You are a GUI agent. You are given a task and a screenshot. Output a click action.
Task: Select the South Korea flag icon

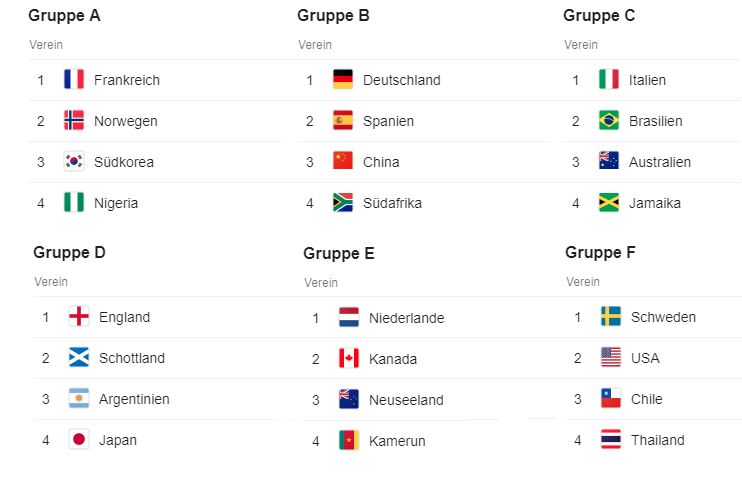(74, 162)
